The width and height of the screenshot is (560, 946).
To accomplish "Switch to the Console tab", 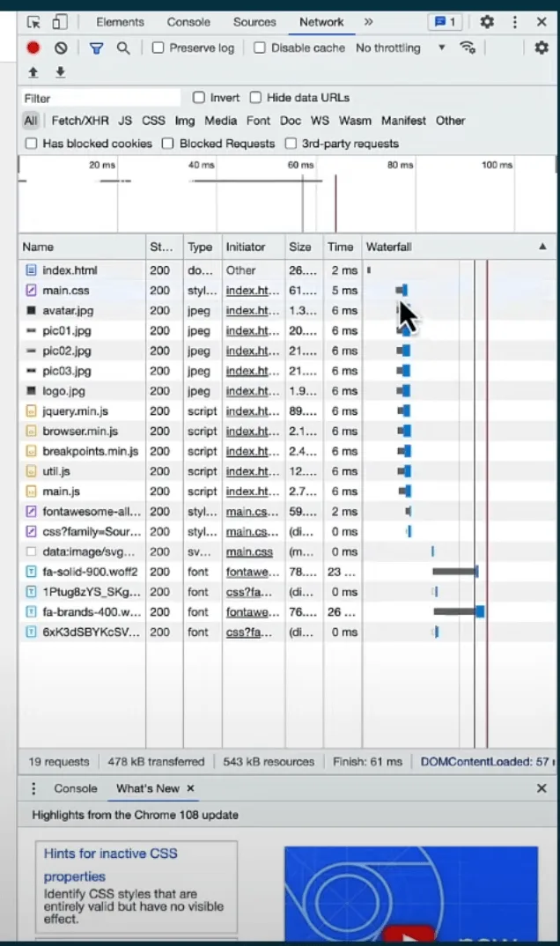I will click(188, 22).
